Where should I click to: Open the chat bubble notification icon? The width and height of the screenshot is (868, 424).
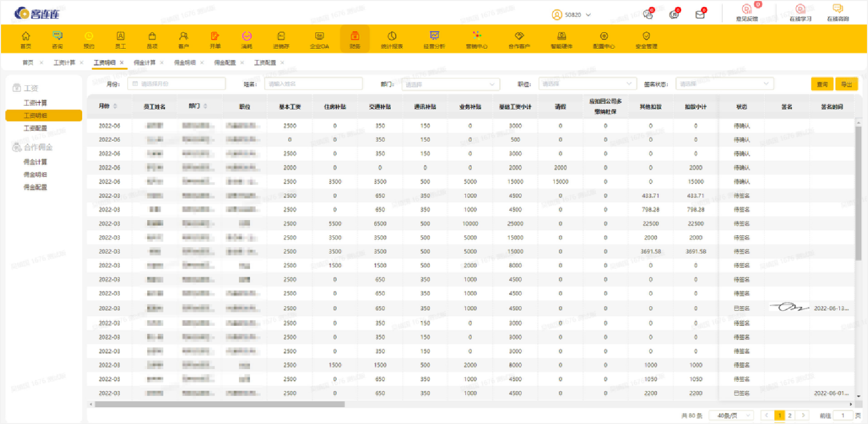point(674,14)
